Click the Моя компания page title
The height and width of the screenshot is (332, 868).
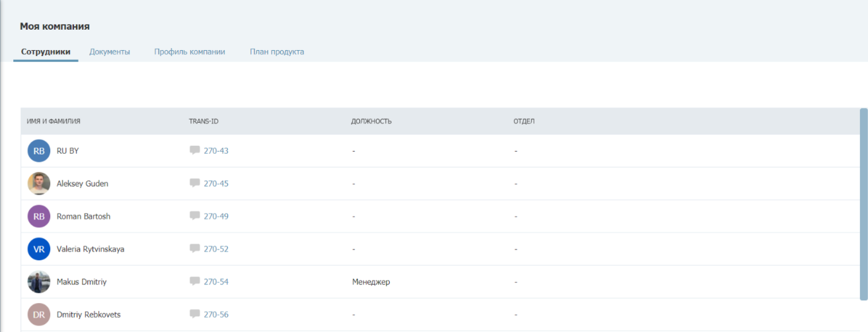click(55, 26)
